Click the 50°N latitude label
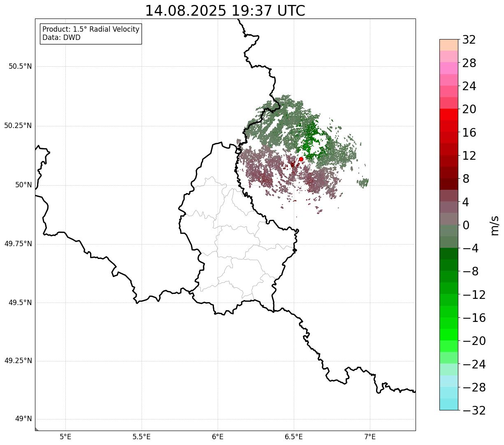 click(x=23, y=185)
